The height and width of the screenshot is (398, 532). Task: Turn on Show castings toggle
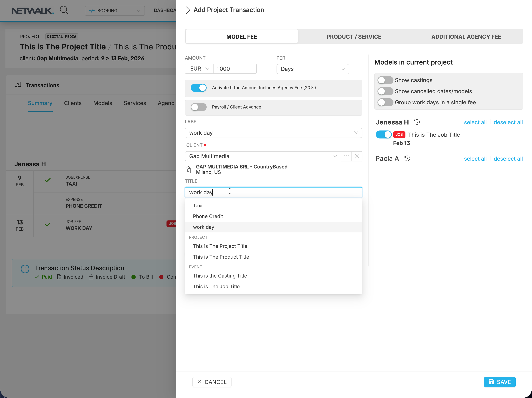click(385, 80)
